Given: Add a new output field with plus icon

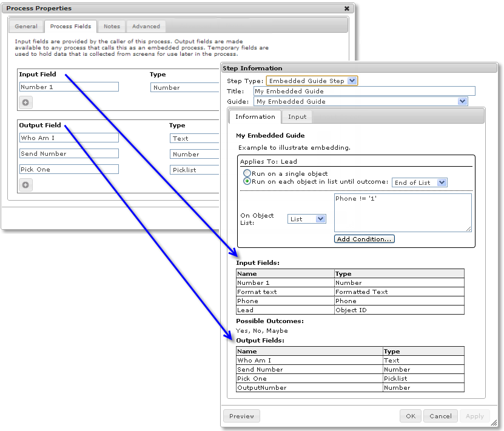Looking at the screenshot, I should pyautogui.click(x=25, y=185).
